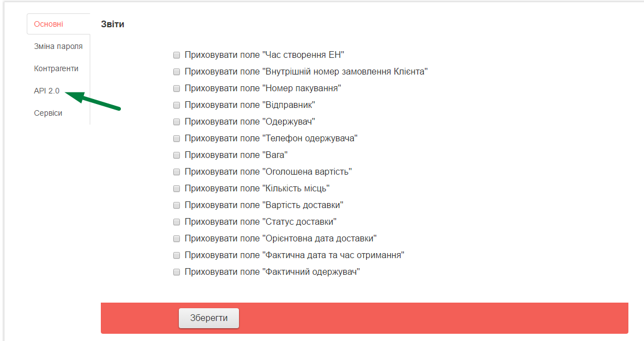The height and width of the screenshot is (341, 644).
Task: Toggle the hide "Вага" checkbox
Action: coord(177,155)
